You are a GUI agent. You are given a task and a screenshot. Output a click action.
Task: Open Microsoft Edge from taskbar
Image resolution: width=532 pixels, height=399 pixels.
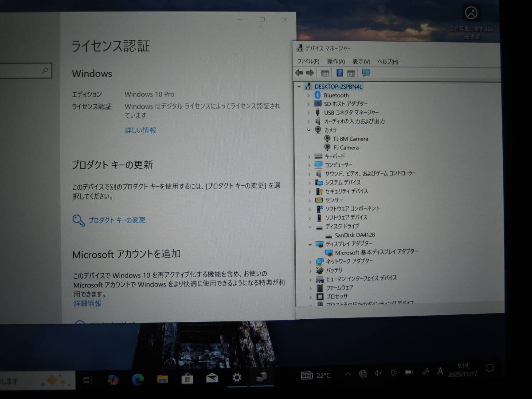[138, 379]
